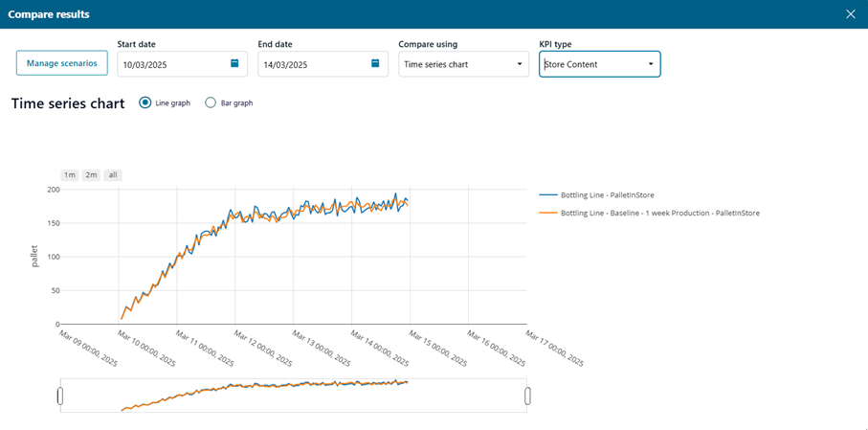Viewport: 868px width, 430px height.
Task: Click the End date input field
Action: (313, 64)
